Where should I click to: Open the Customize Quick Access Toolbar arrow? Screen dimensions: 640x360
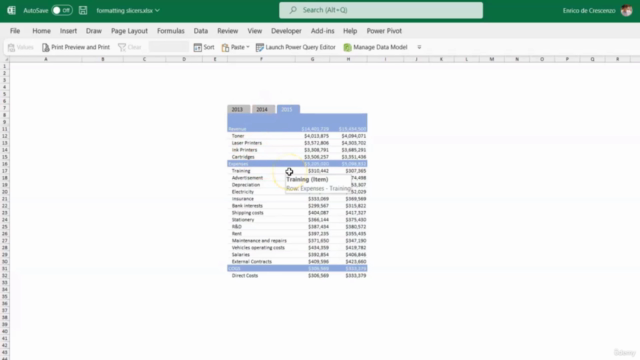(x=419, y=47)
